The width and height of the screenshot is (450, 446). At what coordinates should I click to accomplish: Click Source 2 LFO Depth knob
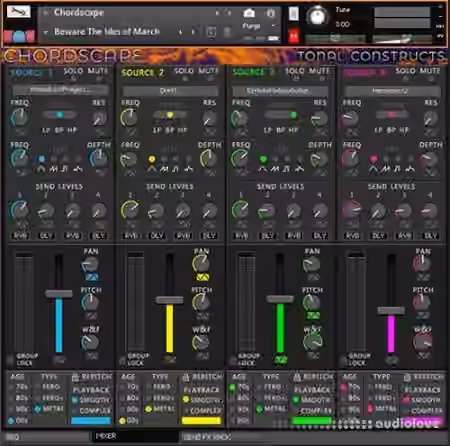pos(209,158)
